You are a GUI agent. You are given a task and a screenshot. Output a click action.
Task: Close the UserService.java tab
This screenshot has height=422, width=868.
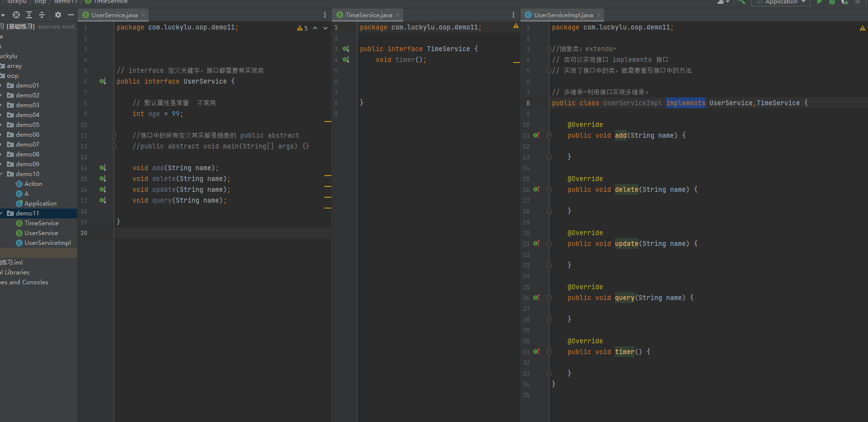[x=143, y=15]
